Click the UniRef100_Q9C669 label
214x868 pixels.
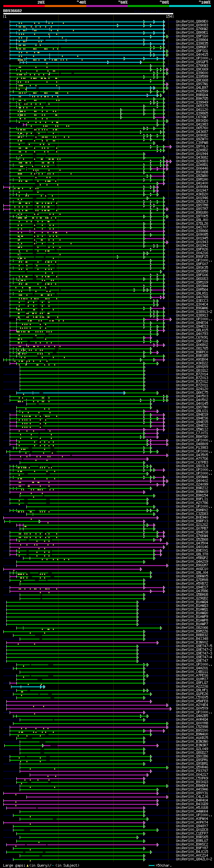[x=192, y=69]
